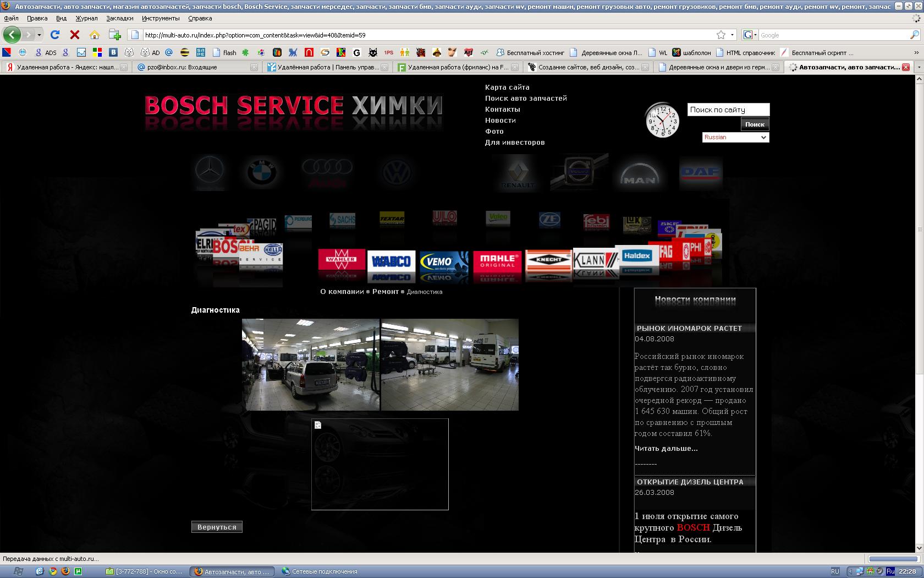The height and width of the screenshot is (578, 924).
Task: Open the right garage photo with white van
Action: click(x=450, y=364)
